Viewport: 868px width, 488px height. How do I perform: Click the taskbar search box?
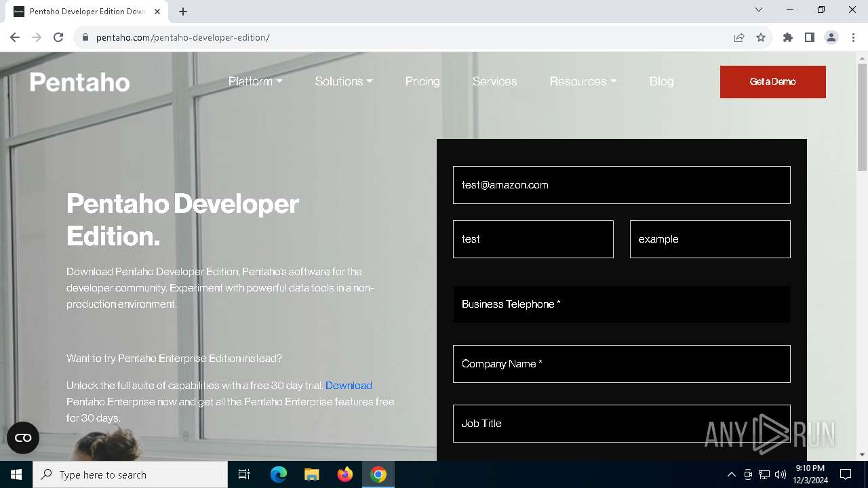(x=130, y=474)
